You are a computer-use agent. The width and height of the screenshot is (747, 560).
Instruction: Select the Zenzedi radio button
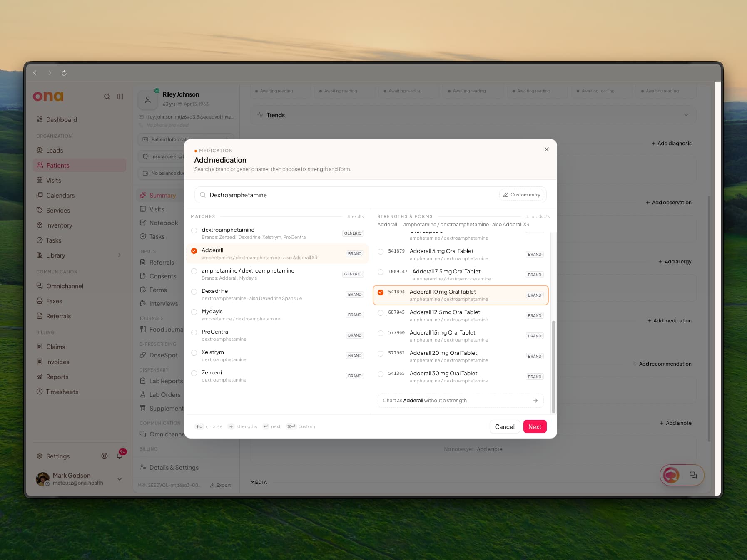[194, 373]
